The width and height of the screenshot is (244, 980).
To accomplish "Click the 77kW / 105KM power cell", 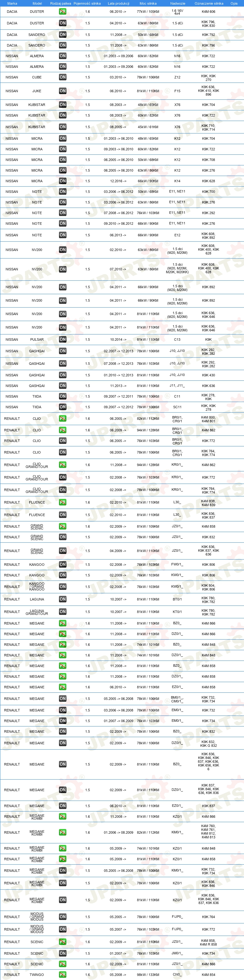I will 148,12.
